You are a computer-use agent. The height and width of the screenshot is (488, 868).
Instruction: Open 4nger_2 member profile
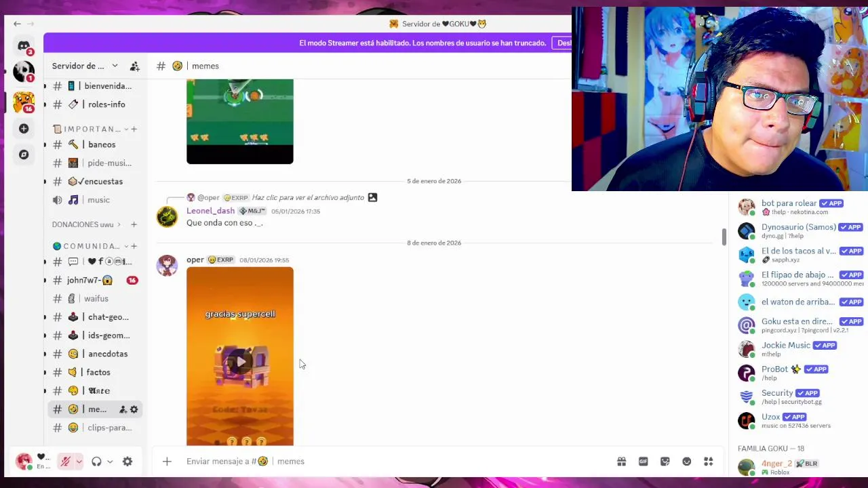[x=800, y=467]
